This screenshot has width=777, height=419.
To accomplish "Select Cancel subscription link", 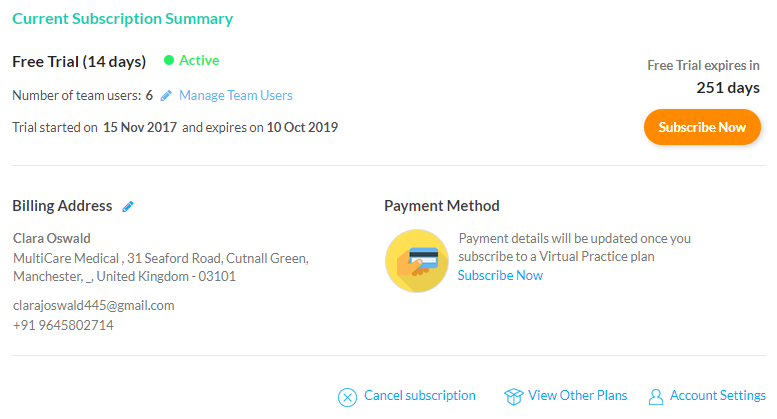I will point(420,396).
